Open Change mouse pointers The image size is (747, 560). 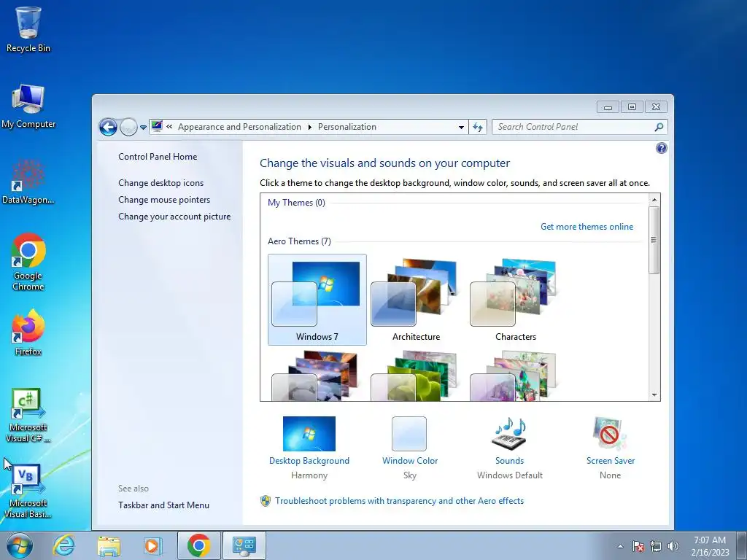coord(164,200)
